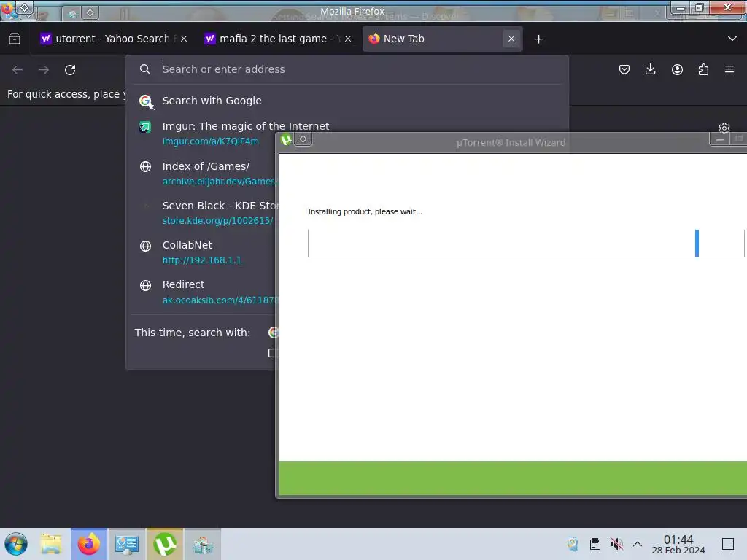747x560 pixels.
Task: Click the show desktop button
Action: (728, 544)
